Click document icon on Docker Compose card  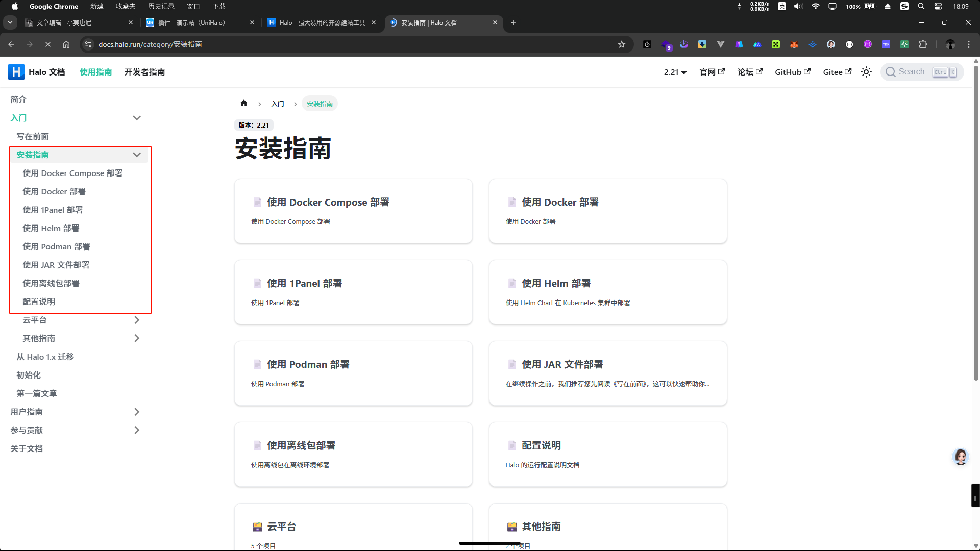[258, 202]
